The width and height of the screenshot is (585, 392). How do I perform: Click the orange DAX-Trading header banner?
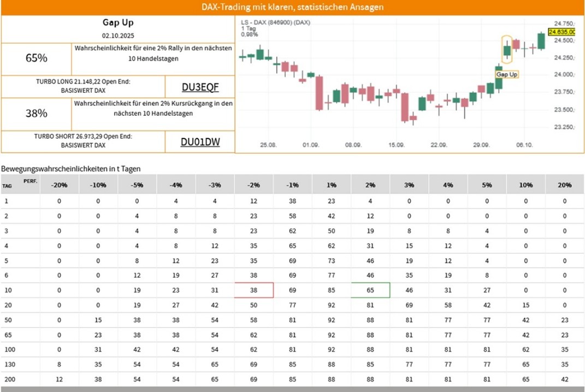[x=292, y=7]
